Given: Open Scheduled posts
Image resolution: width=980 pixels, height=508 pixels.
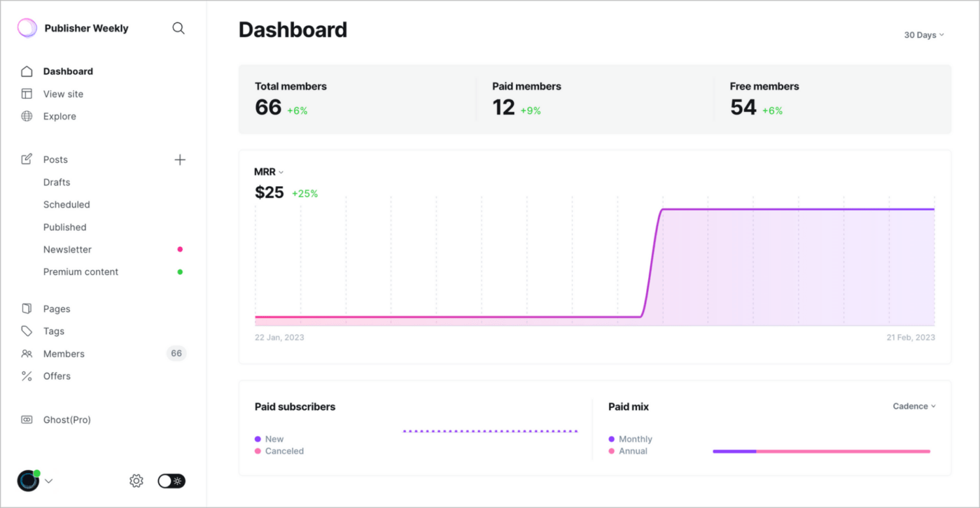Looking at the screenshot, I should coord(66,204).
